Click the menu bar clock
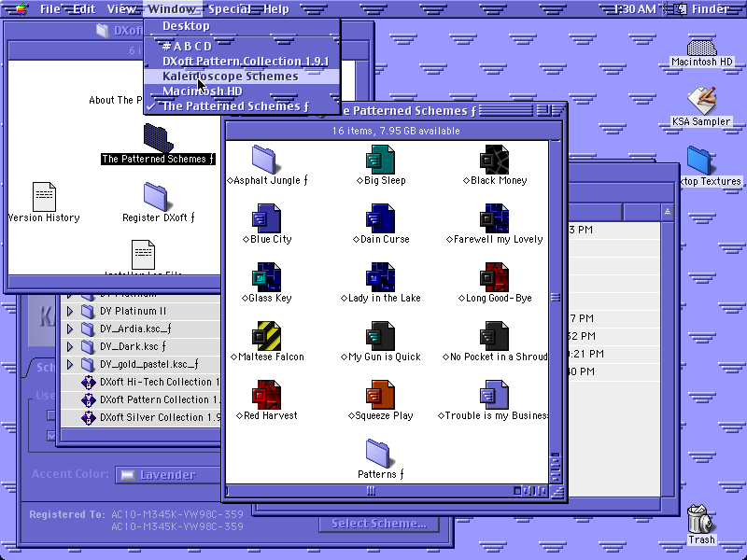Screen dimensions: 747x560 point(634,8)
